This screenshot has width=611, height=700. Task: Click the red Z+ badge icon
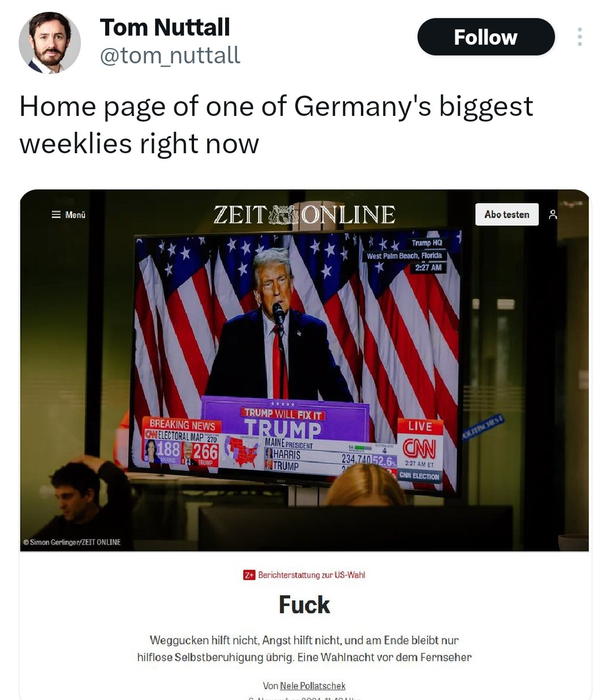[x=249, y=575]
